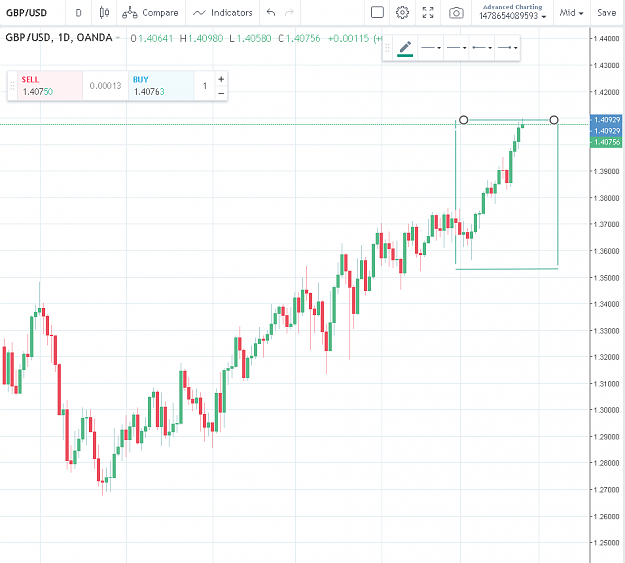Decrease order quantity with minus button
Viewport: 625px width, 563px height.
click(221, 93)
